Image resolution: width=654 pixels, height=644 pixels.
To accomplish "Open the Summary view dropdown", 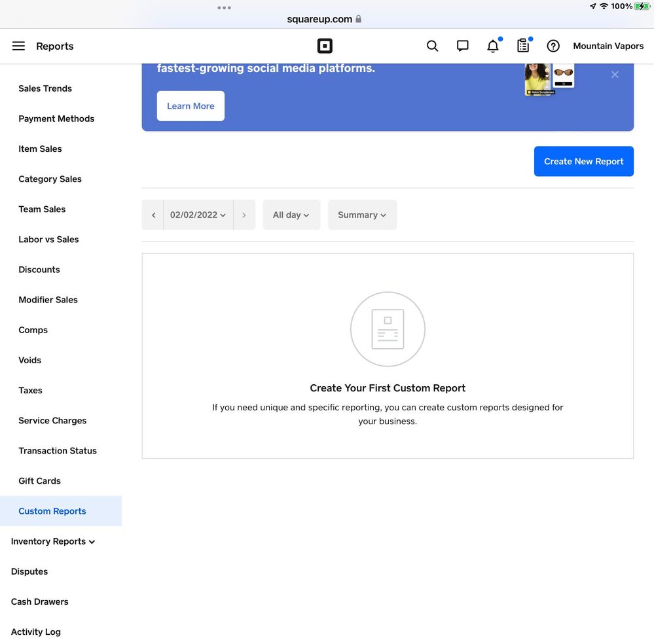I will (362, 215).
